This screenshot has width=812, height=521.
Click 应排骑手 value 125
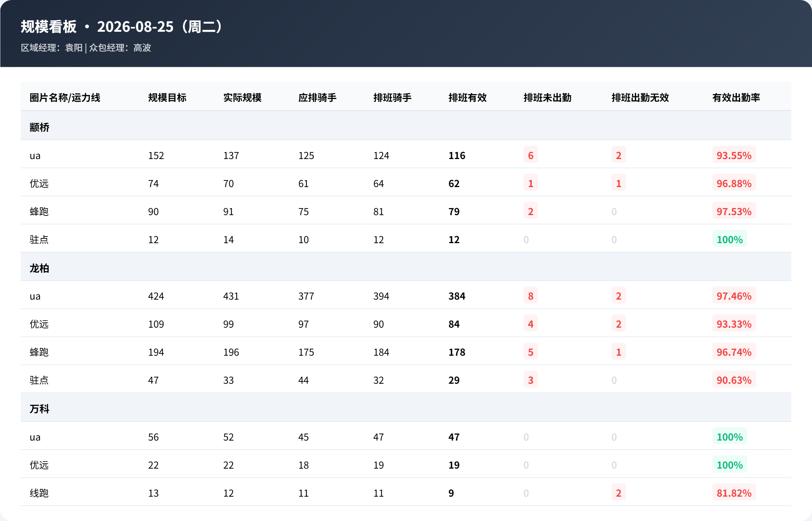(306, 155)
